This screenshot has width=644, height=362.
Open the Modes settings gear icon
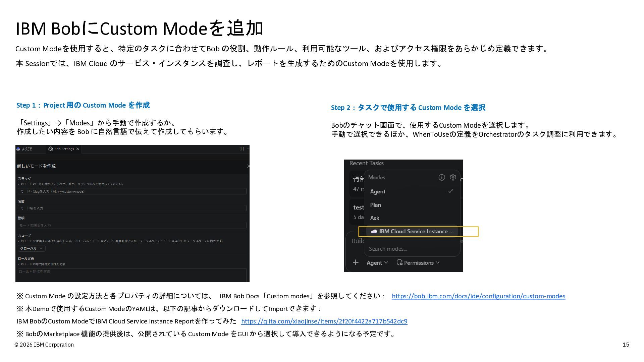453,177
